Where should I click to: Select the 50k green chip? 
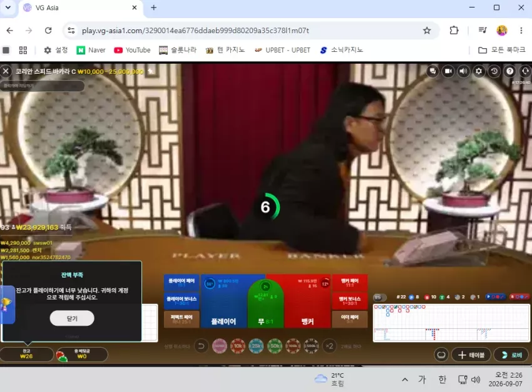pos(275,346)
